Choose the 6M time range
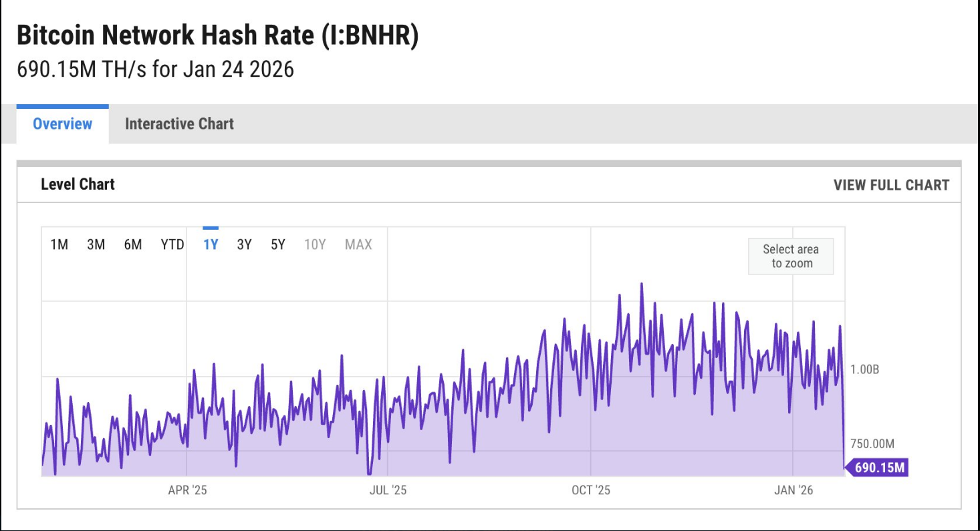Viewport: 980px width, 531px height. [132, 245]
